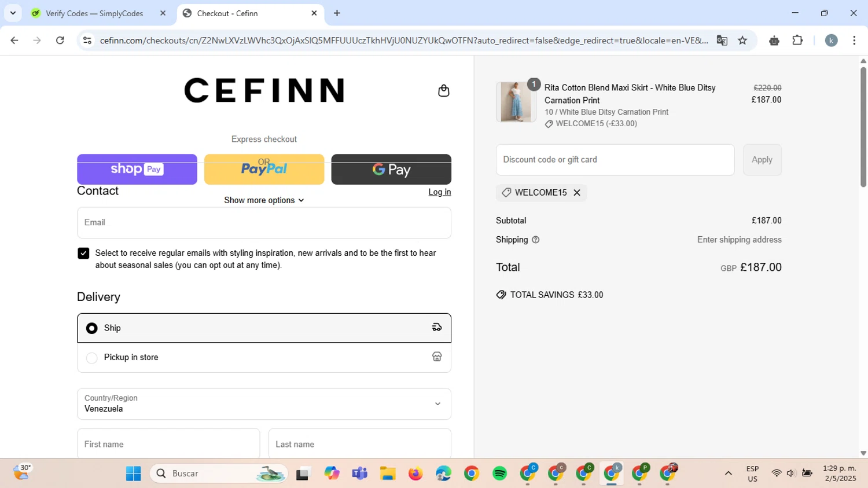This screenshot has height=488, width=868.
Task: Pay with PayPal express checkout
Action: (264, 169)
